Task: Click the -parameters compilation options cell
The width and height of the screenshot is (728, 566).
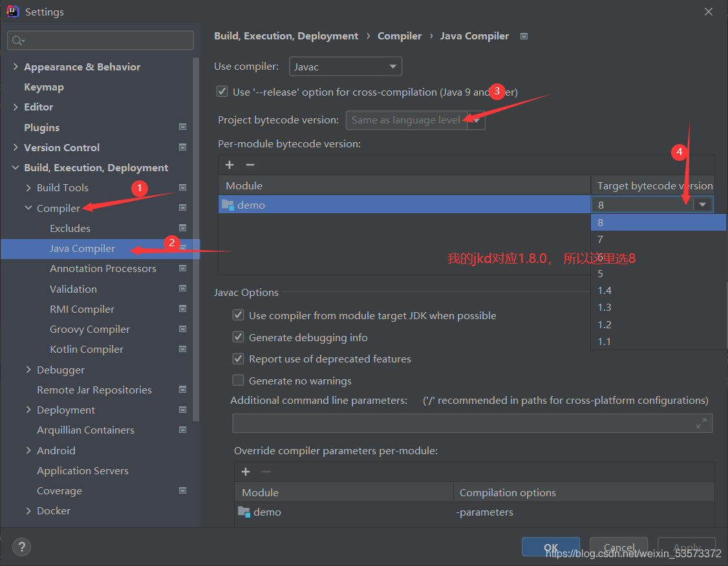Action: pyautogui.click(x=583, y=512)
